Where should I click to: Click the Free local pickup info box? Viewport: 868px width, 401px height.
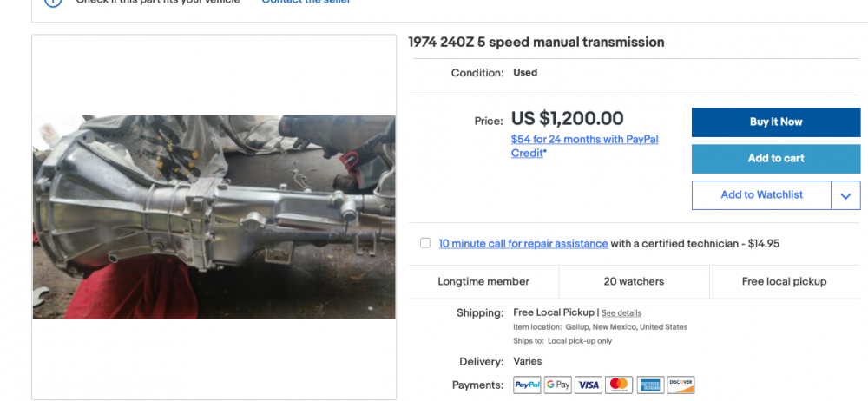point(784,281)
